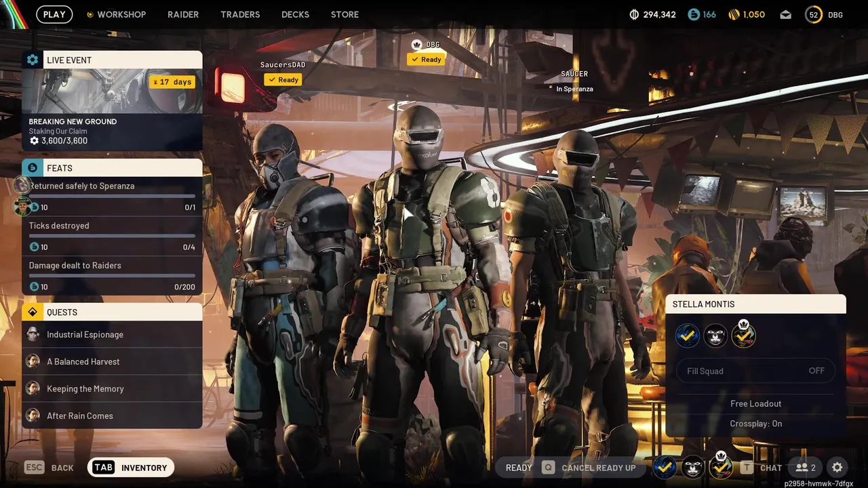
Task: Click the FEATS panel title
Action: coord(60,168)
